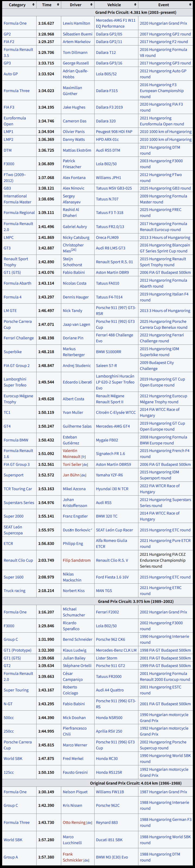Open 1998 FIA GT Budapest 500km link
Image resolution: width=195 pixels, height=868 pixels.
[x=165, y=650]
